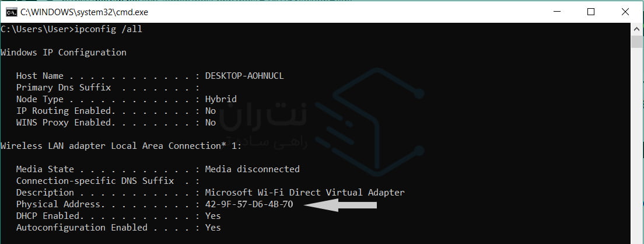Open the cmd.exe title bar system icon
The height and width of the screenshot is (244, 644).
point(10,11)
